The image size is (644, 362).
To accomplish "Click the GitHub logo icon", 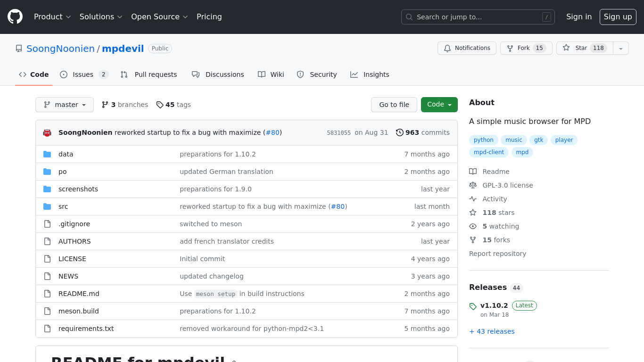I will tap(15, 16).
